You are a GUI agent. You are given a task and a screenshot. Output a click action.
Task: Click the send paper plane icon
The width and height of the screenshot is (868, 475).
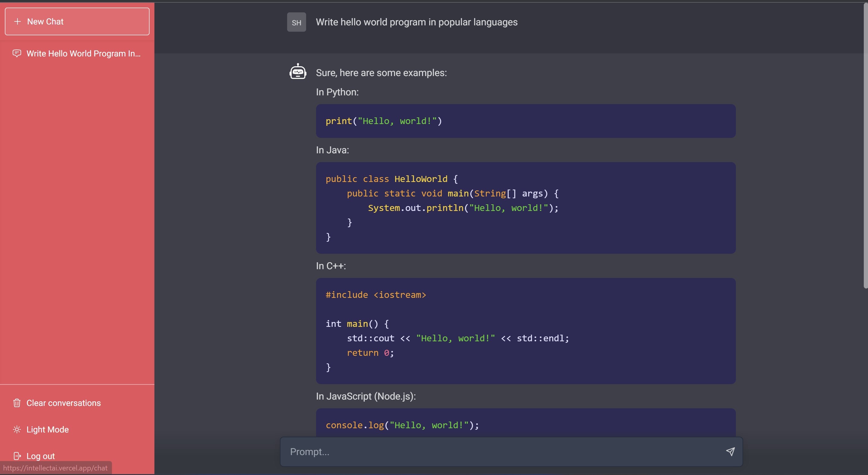point(730,451)
